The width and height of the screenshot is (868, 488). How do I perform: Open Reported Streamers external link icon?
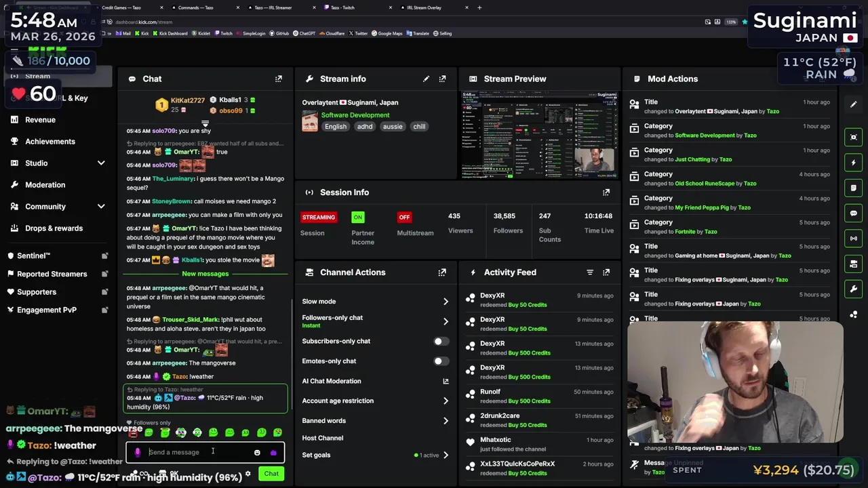point(104,274)
